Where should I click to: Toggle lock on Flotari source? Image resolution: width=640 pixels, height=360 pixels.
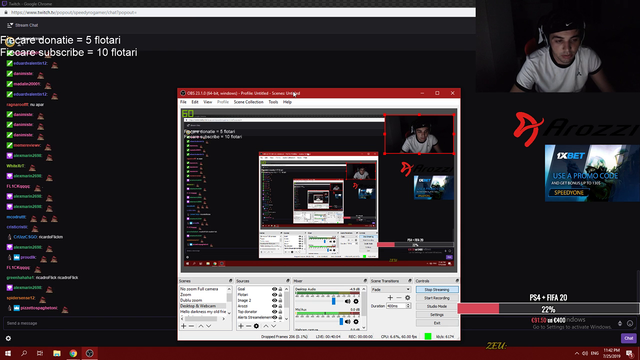280,295
